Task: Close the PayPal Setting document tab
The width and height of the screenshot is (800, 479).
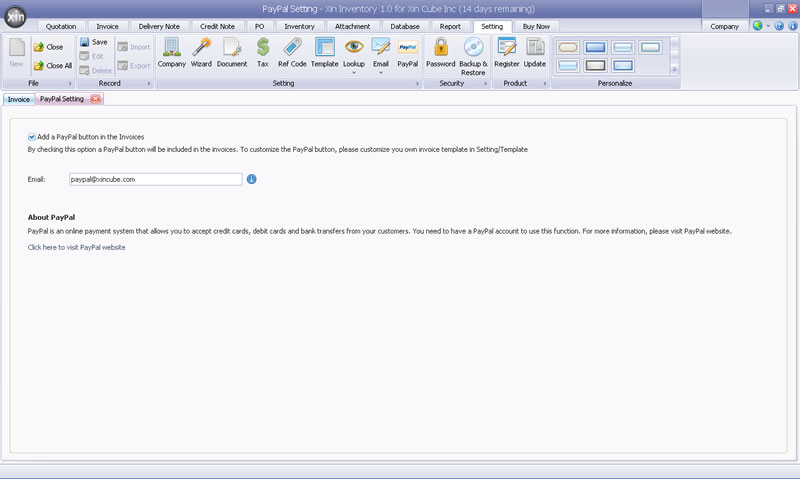Action: tap(95, 98)
